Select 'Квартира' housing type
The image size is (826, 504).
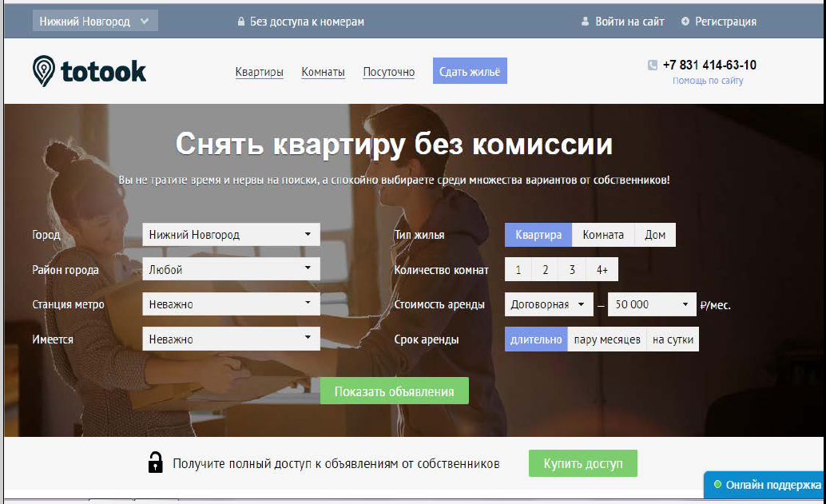[538, 235]
